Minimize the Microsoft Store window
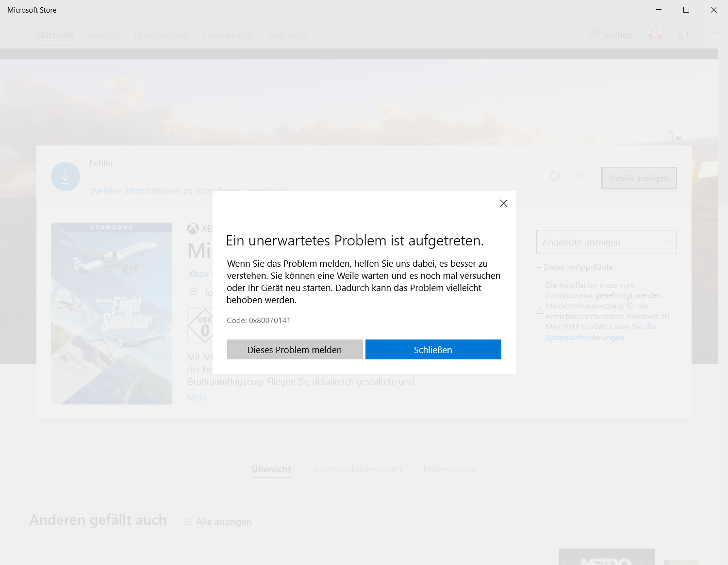Screen dimensions: 728x565 (659, 10)
